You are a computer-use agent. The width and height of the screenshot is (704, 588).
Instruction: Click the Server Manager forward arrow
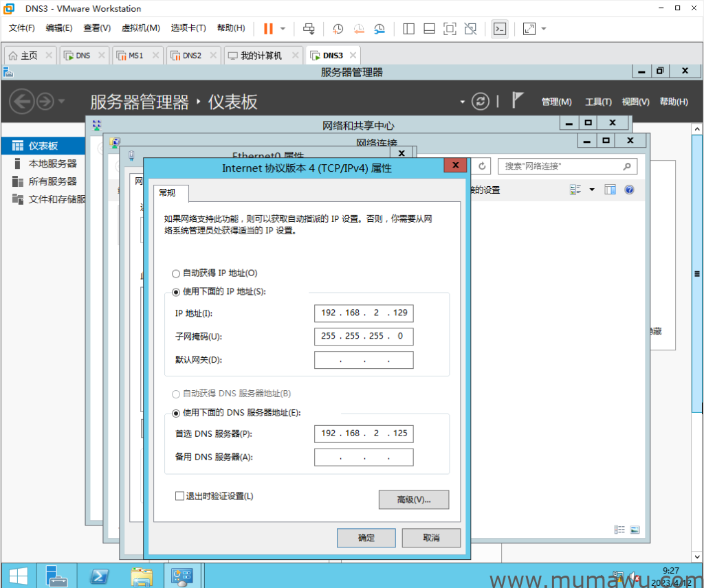tap(45, 102)
